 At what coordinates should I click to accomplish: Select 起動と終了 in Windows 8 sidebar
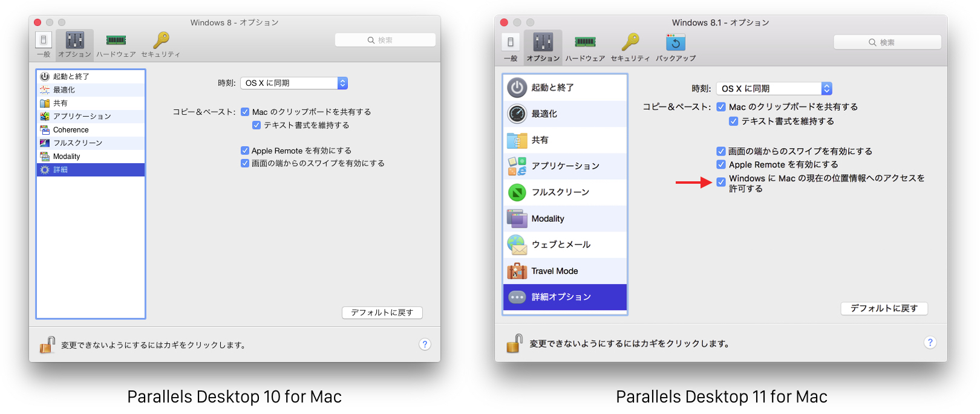91,77
